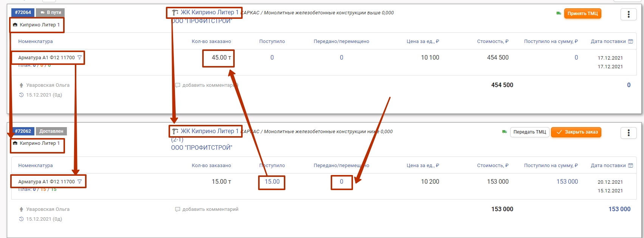
Task: Click the green truck icon in order #72064
Action: 559,14
